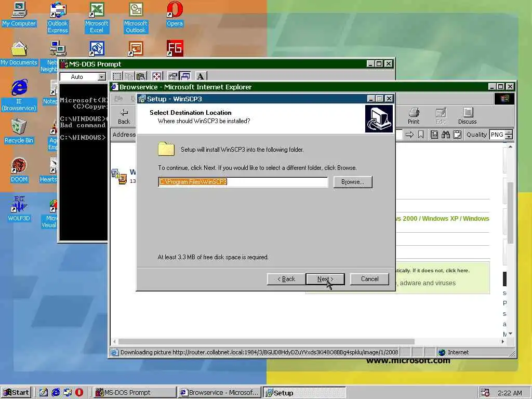Click the Go arrow next to address bar
Screen dimensions: 532x399
pos(409,135)
